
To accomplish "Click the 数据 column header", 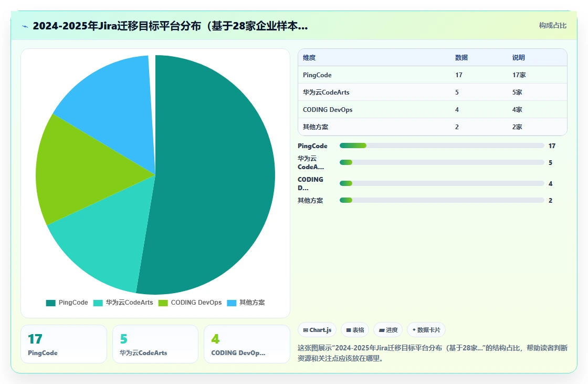I will tap(461, 57).
